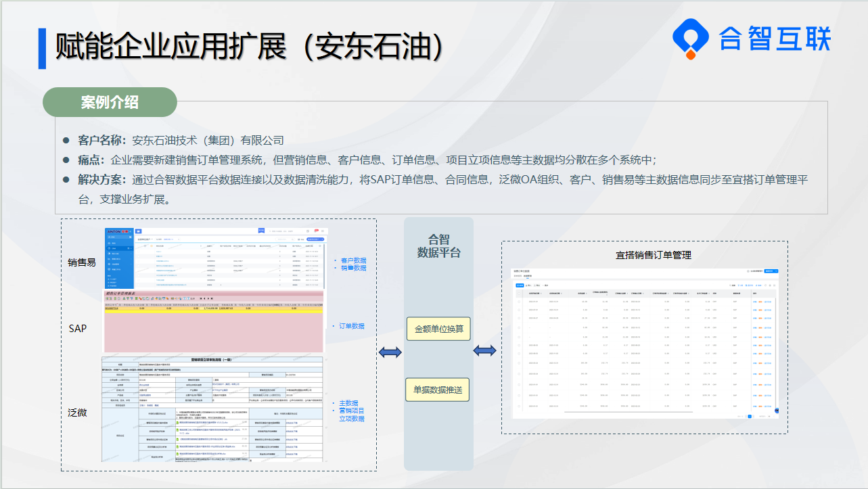This screenshot has height=489, width=868.
Task: Click the 合智互联 logo icon
Action: [x=691, y=39]
